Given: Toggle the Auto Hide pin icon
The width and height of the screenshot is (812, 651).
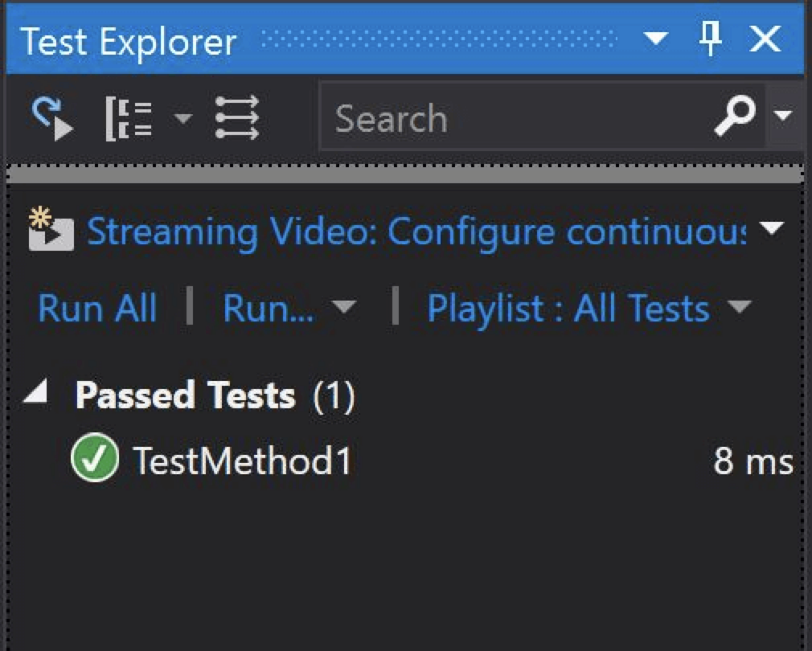Looking at the screenshot, I should point(711,39).
